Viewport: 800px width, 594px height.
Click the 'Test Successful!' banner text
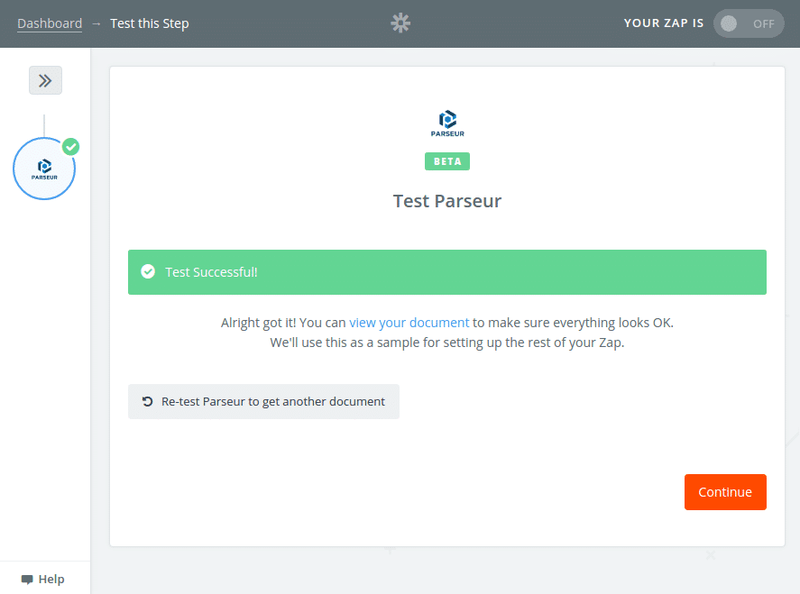coord(211,272)
